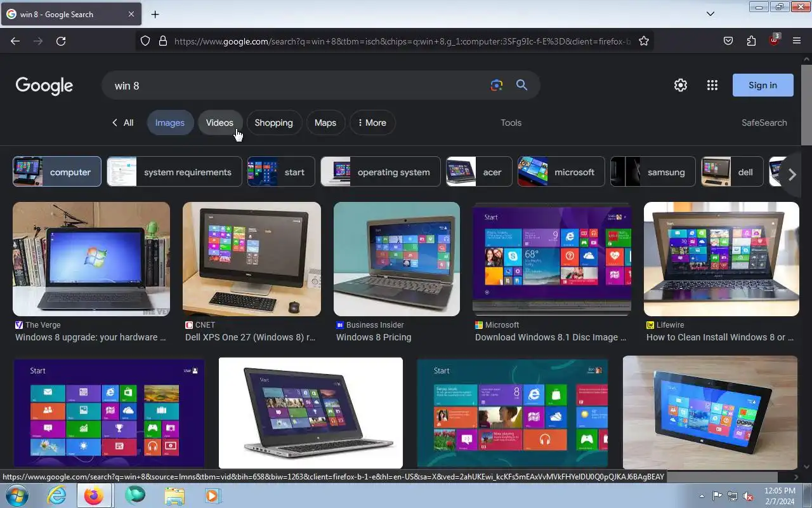Image resolution: width=812 pixels, height=508 pixels.
Task: Open the tablet on wooden table image
Action: pyautogui.click(x=710, y=413)
